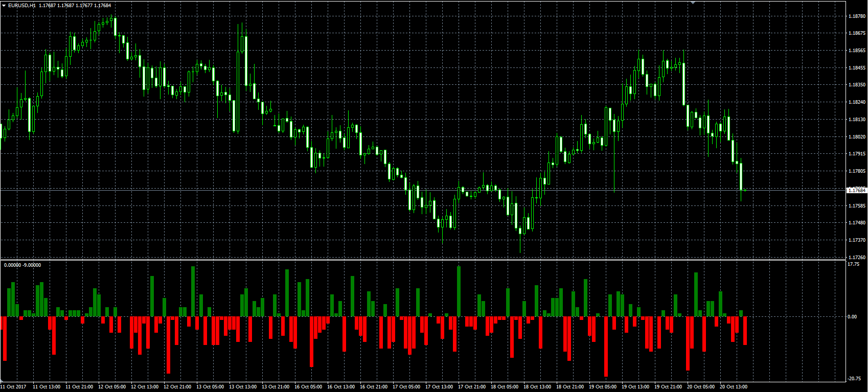Click the 19 Oct 13:00 time label

click(635, 387)
